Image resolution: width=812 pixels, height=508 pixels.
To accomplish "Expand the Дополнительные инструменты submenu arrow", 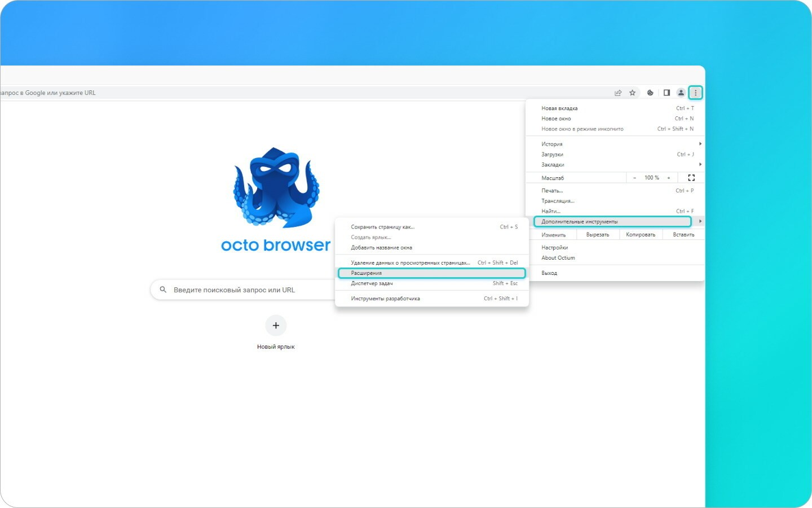I will tap(700, 221).
